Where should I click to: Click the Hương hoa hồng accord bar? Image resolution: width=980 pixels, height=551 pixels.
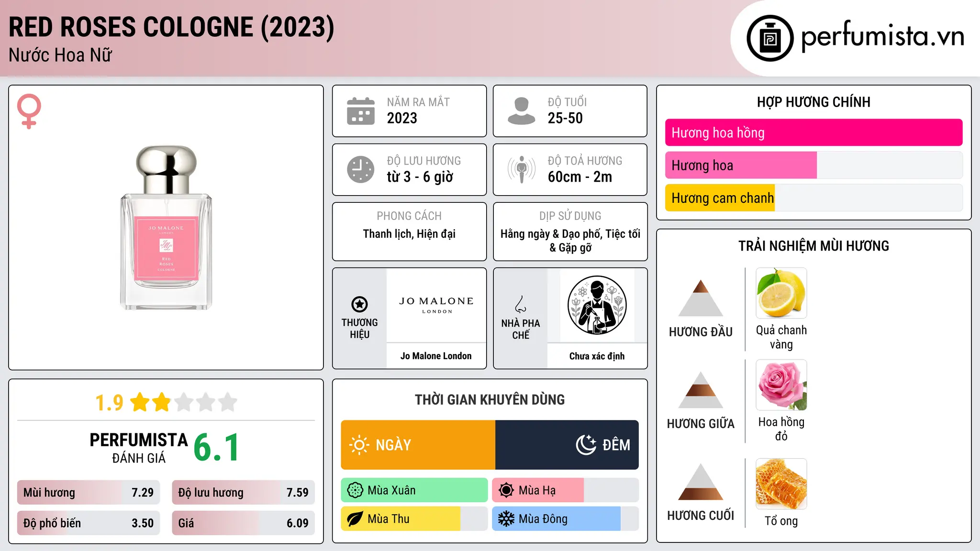pos(813,132)
